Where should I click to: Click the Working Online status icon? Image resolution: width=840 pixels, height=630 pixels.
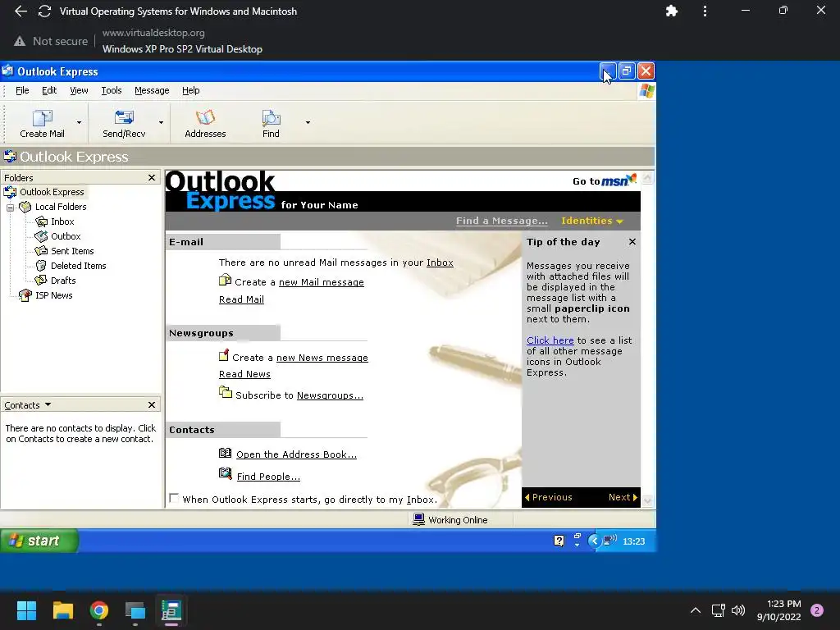click(x=419, y=519)
